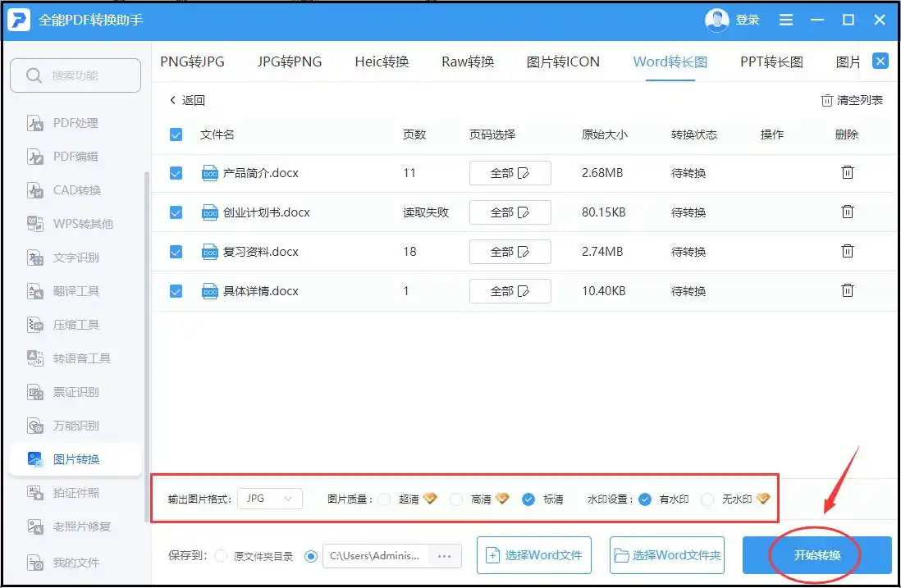The width and height of the screenshot is (901, 588).
Task: Click trash icon for 具体详情.docx
Action: (848, 290)
